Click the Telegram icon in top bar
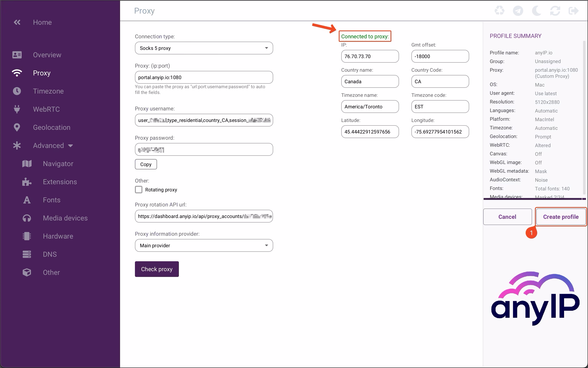 pyautogui.click(x=518, y=11)
